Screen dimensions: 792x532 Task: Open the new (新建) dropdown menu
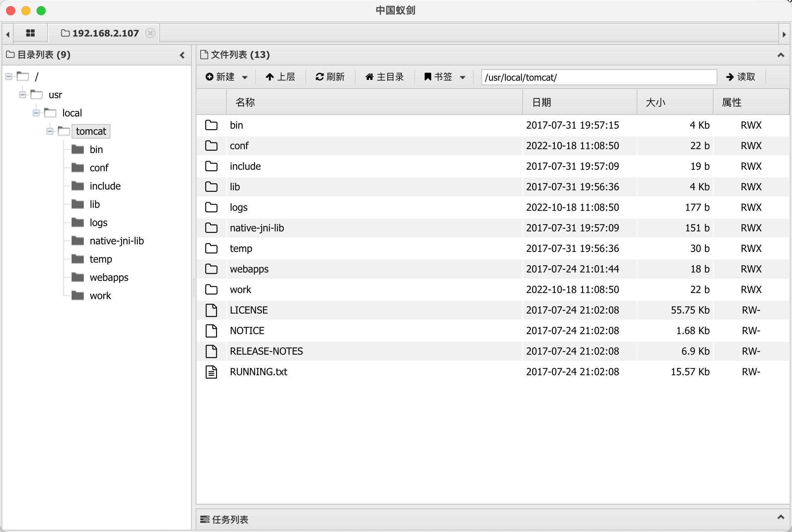pos(226,77)
